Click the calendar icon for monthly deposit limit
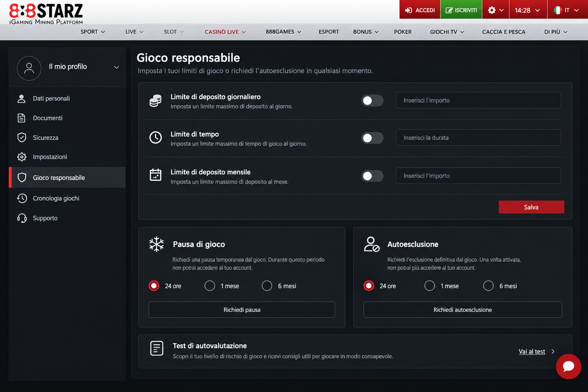The height and width of the screenshot is (392, 588). tap(155, 175)
